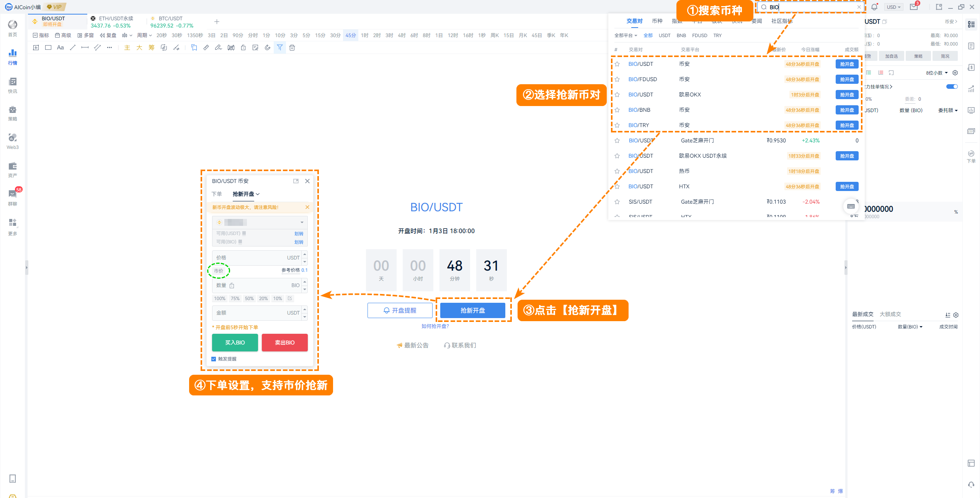Filter search results by FDUSD

coord(699,35)
